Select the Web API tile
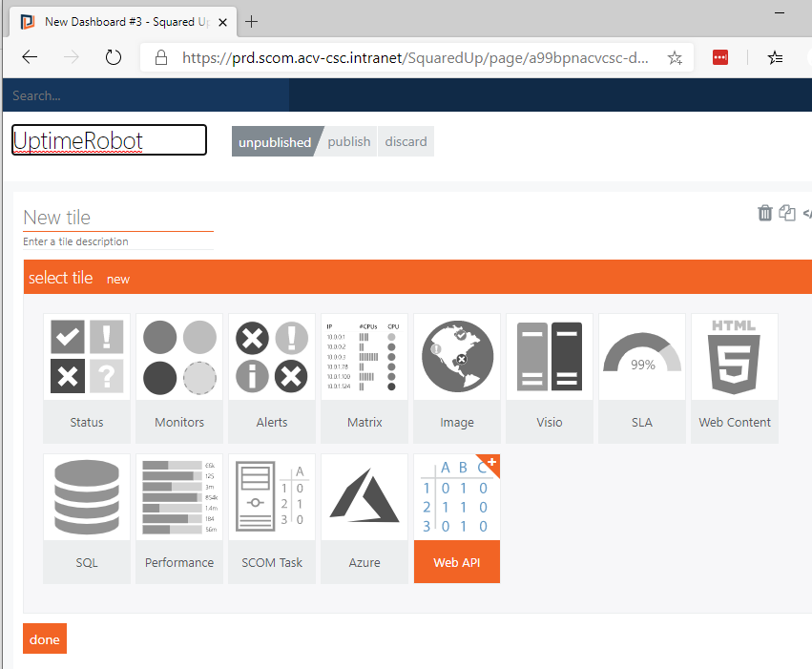This screenshot has height=669, width=812. click(457, 519)
